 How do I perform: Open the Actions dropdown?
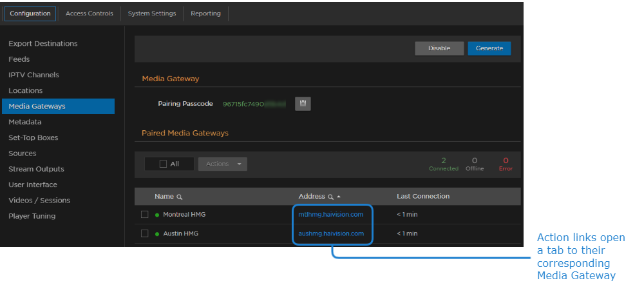click(222, 164)
